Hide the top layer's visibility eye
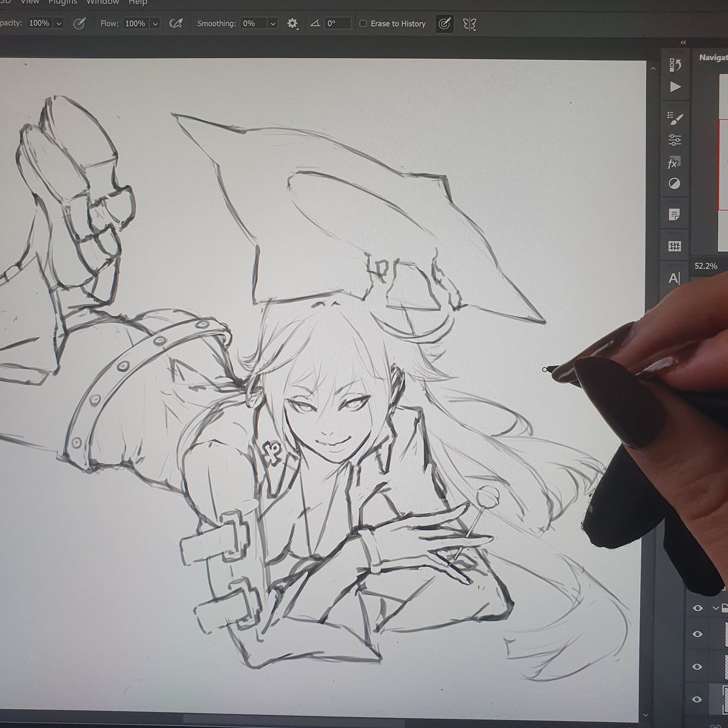The height and width of the screenshot is (728, 728). point(696,607)
